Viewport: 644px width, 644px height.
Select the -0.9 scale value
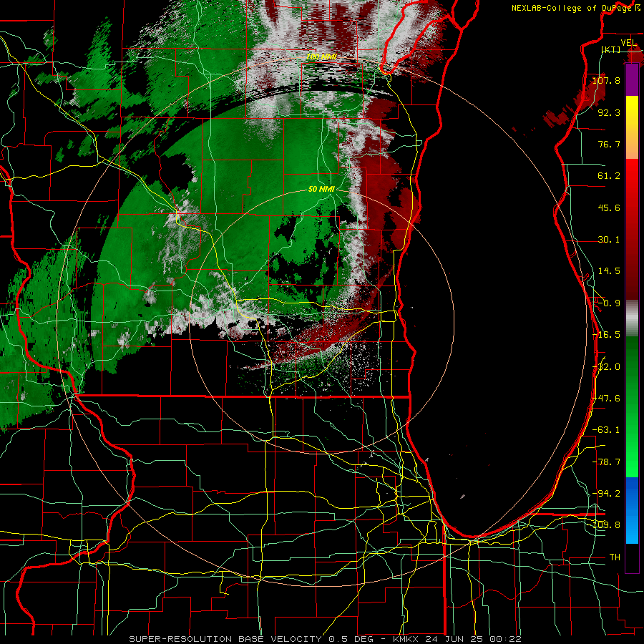tap(609, 303)
